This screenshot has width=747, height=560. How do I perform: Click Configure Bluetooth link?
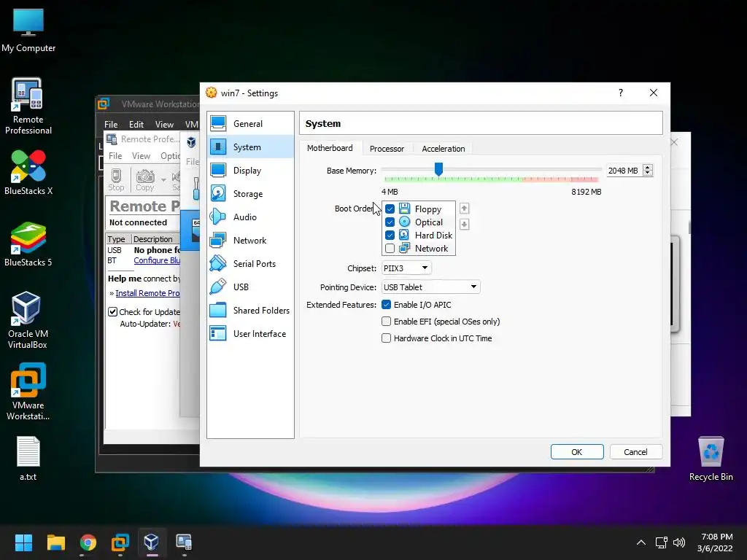pos(158,260)
